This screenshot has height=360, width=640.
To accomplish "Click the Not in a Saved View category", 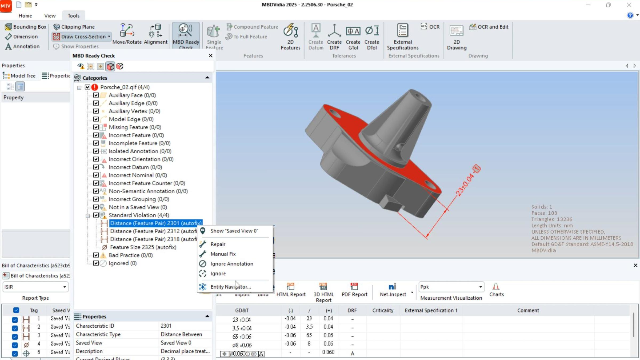I will coord(138,207).
